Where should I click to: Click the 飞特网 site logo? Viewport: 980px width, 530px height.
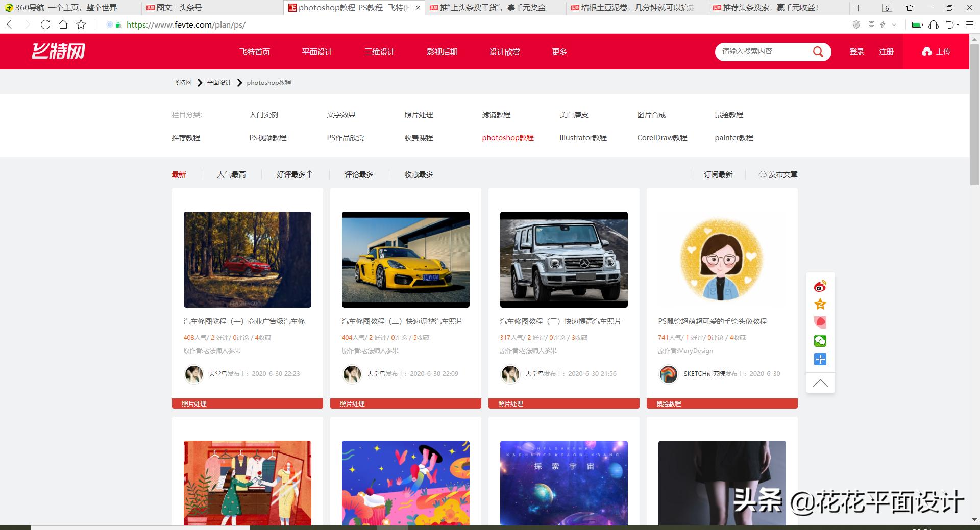click(x=59, y=51)
